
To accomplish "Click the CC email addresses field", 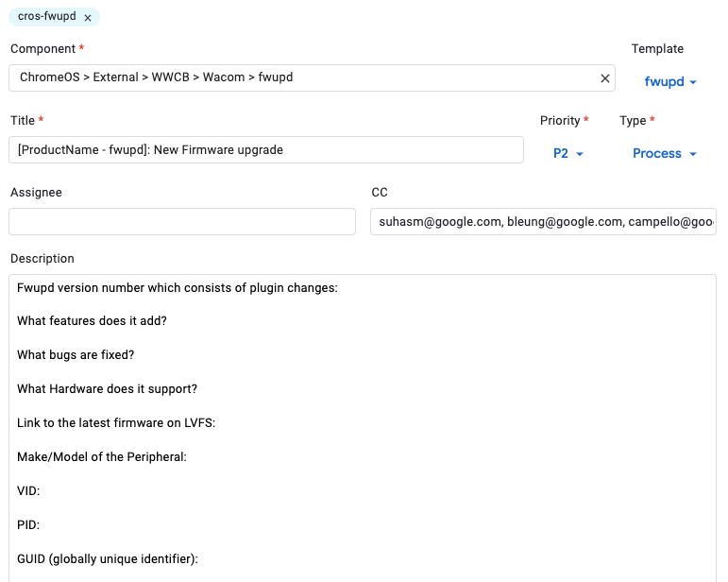I will click(543, 222).
